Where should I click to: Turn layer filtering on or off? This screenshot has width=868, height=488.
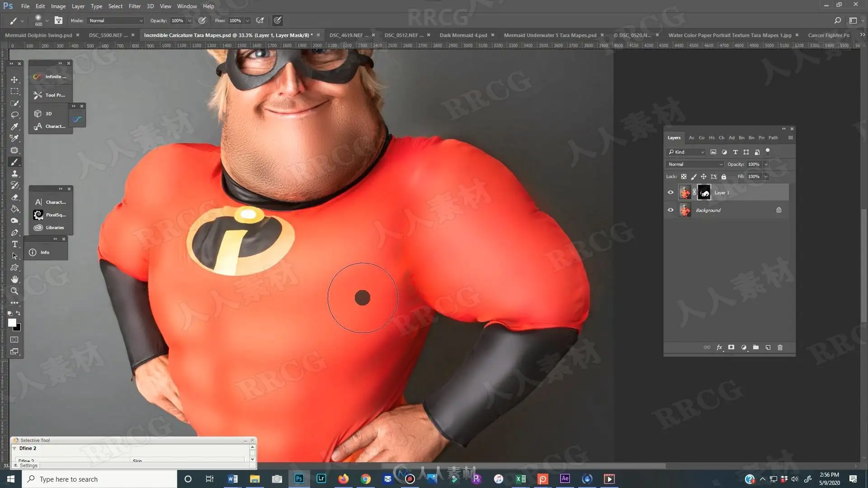click(768, 151)
